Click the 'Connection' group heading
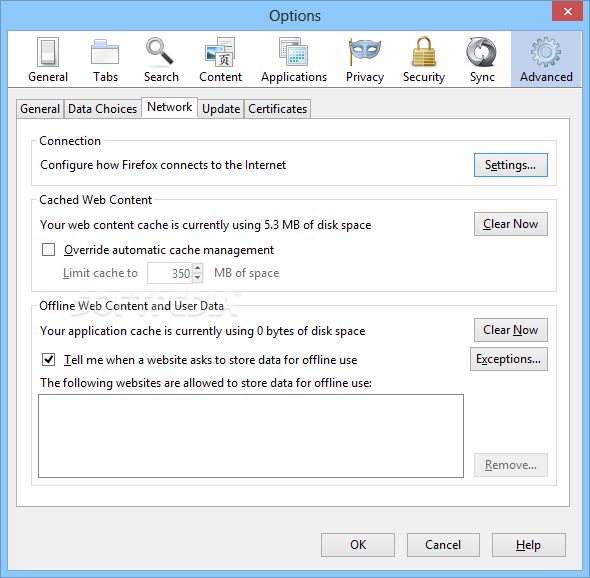Screen dimensions: 590x578 70,141
